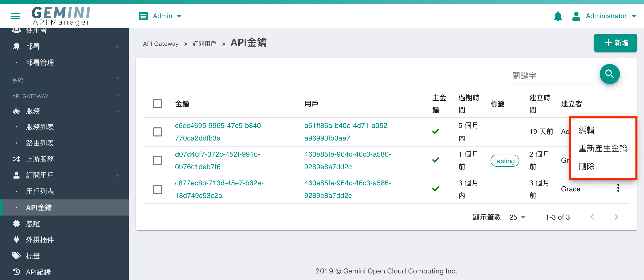Screen dimensions: 644x280
Task: Click the 用戶 column header
Action: click(311, 104)
